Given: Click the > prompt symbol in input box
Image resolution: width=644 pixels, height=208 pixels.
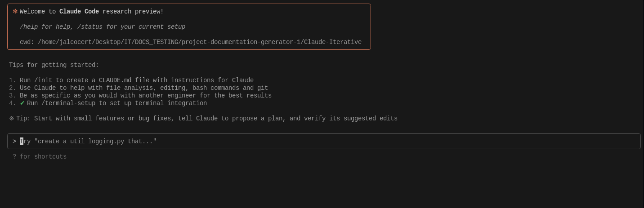Looking at the screenshot, I should point(14,142).
